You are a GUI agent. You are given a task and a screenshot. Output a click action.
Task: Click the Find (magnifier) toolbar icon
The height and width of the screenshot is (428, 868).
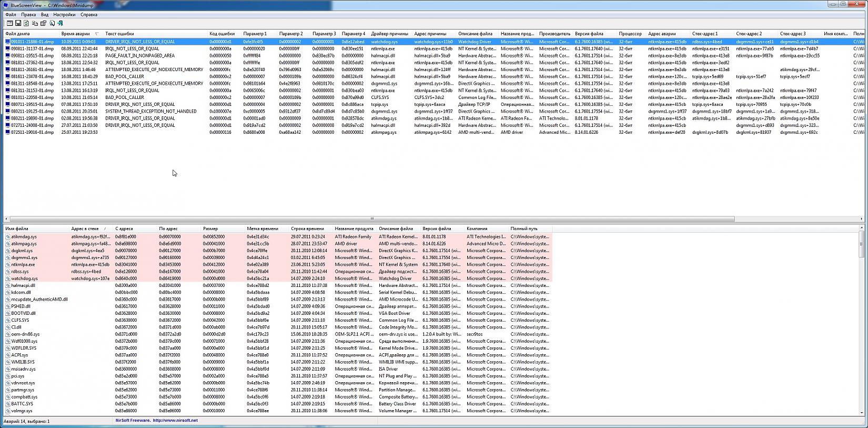(52, 23)
